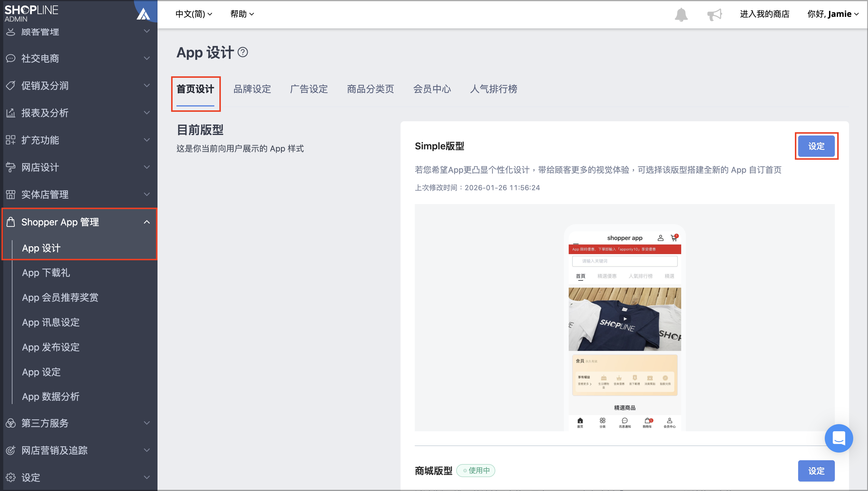Open App 发布设定 in sidebar

pos(51,347)
